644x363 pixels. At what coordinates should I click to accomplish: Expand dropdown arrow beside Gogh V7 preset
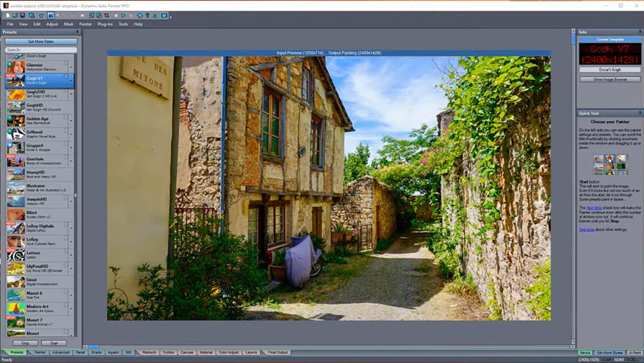[x=72, y=82]
